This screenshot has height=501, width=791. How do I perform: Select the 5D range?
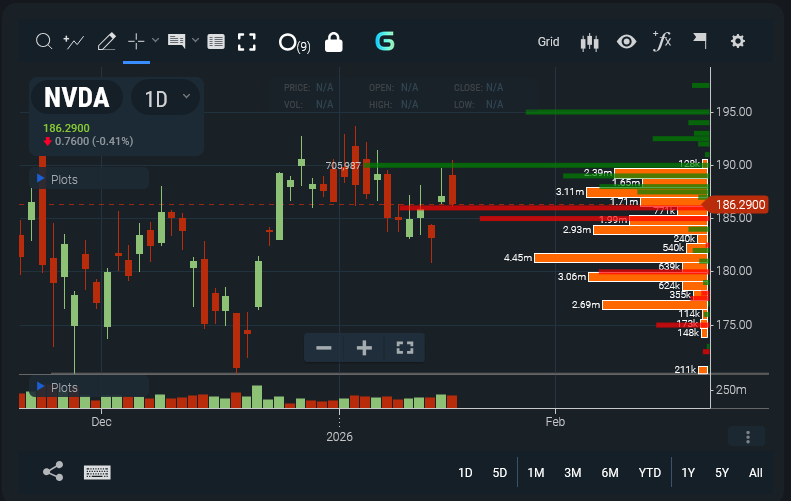[x=499, y=473]
